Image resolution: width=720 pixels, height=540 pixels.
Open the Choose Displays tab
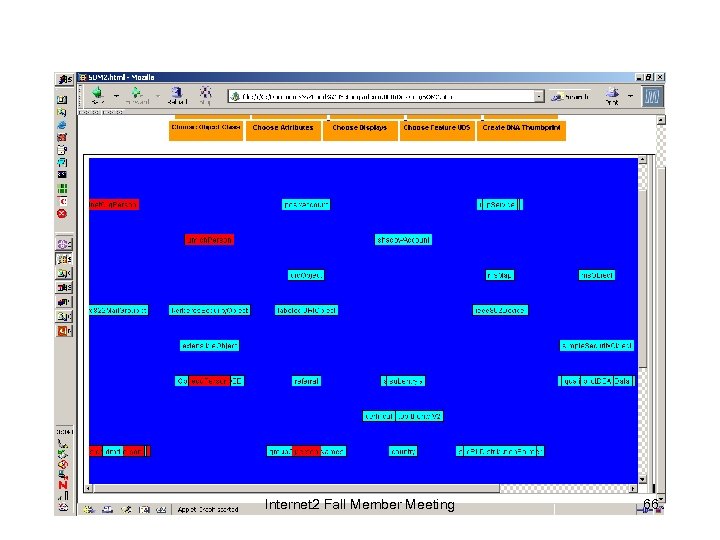[x=360, y=129]
